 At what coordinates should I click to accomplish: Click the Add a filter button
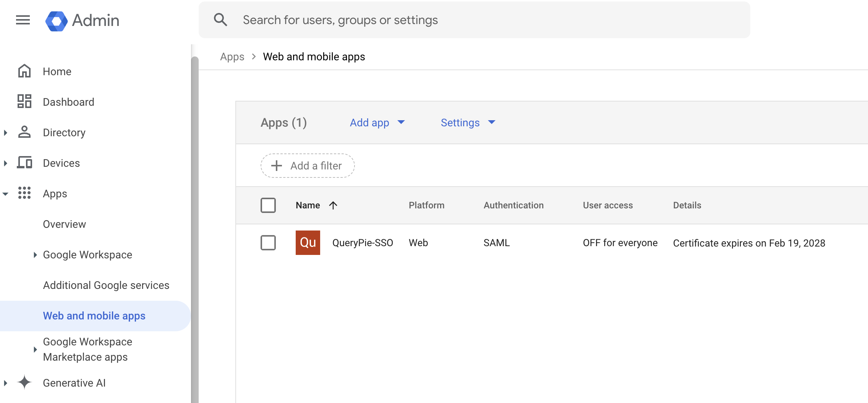pos(308,166)
